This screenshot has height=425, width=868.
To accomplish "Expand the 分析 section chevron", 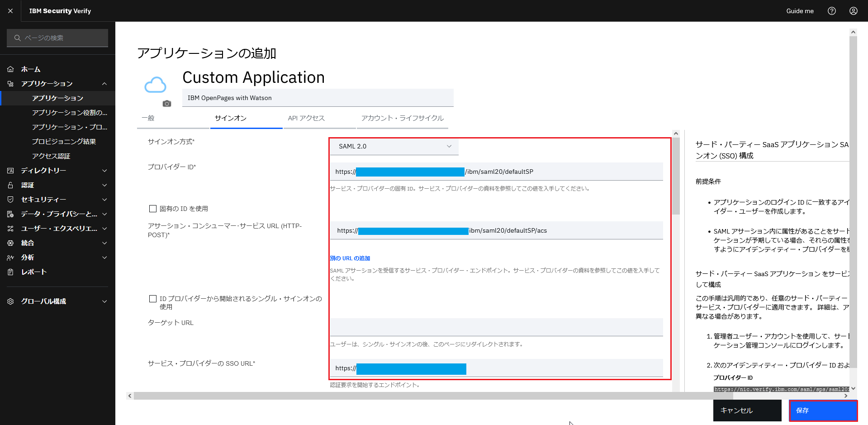I will coord(104,258).
